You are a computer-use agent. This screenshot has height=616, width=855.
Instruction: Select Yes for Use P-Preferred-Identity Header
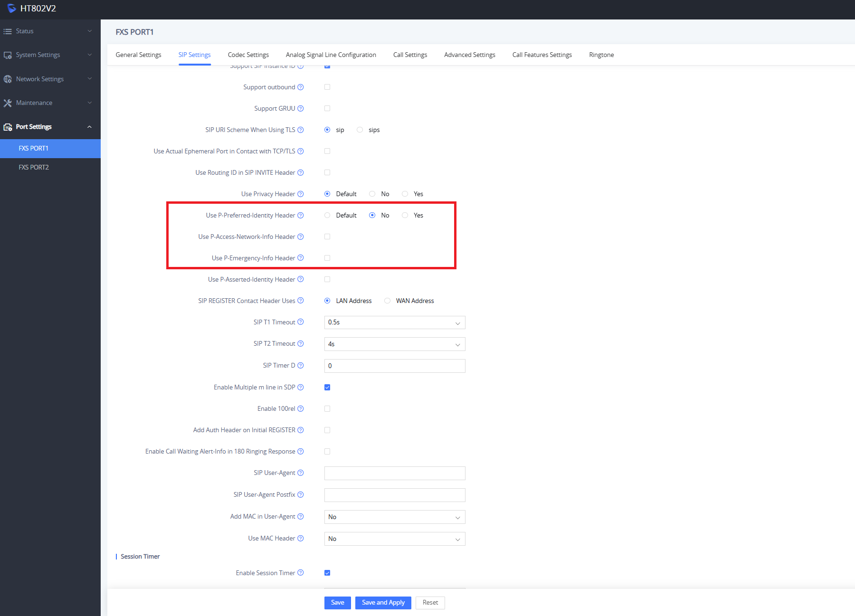click(405, 216)
